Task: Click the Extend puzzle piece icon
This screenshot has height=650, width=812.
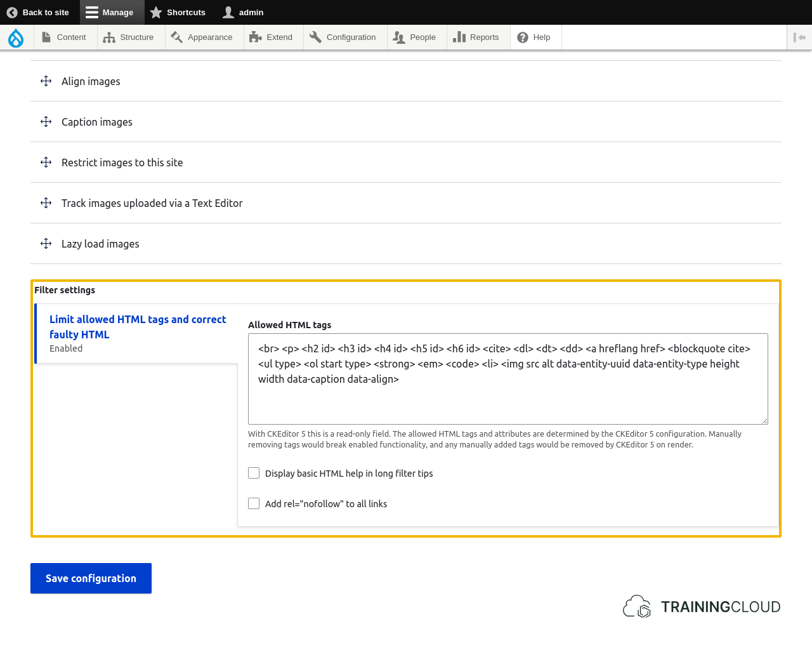Action: [256, 37]
